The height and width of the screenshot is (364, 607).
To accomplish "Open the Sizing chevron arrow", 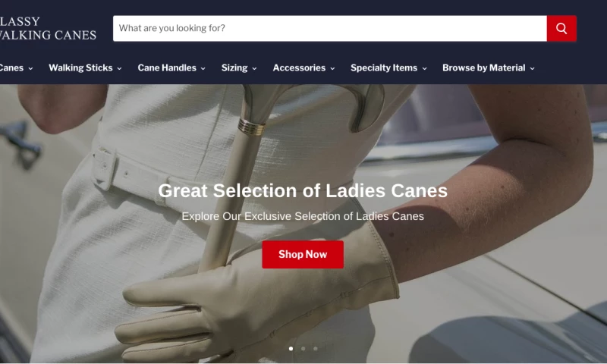I will [254, 68].
